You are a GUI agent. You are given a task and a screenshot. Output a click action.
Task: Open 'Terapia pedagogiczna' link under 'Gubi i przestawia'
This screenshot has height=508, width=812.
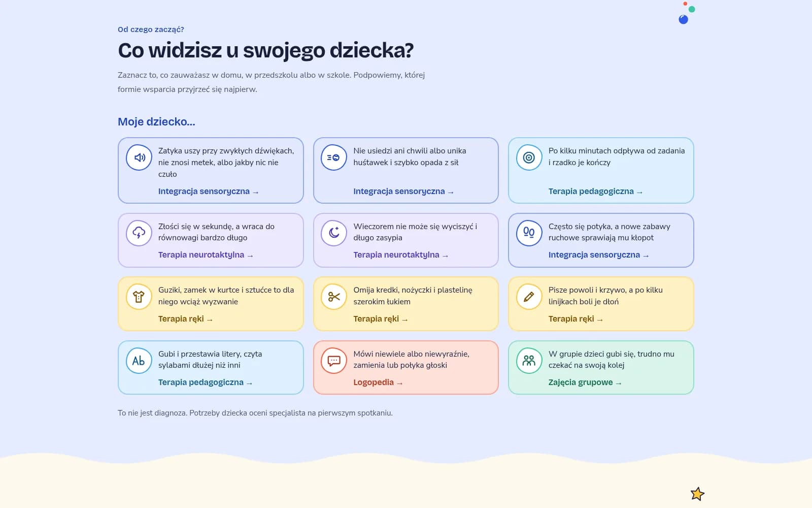(205, 383)
